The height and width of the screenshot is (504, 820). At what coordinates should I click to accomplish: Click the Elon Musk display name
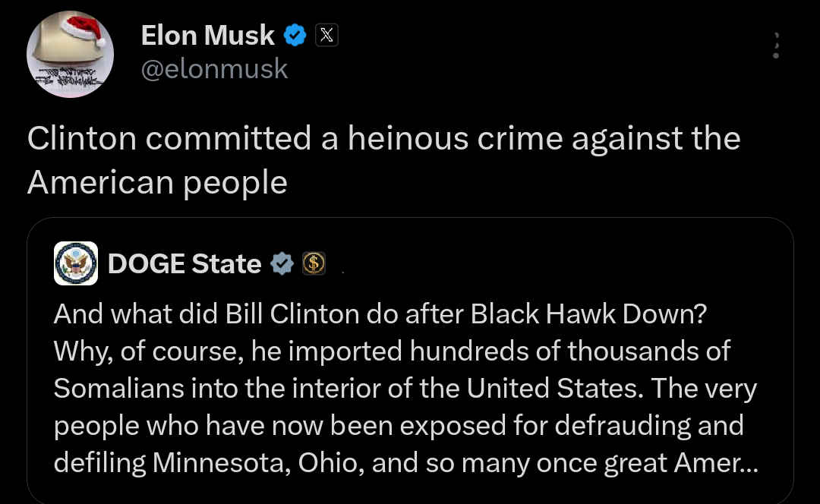(x=207, y=35)
